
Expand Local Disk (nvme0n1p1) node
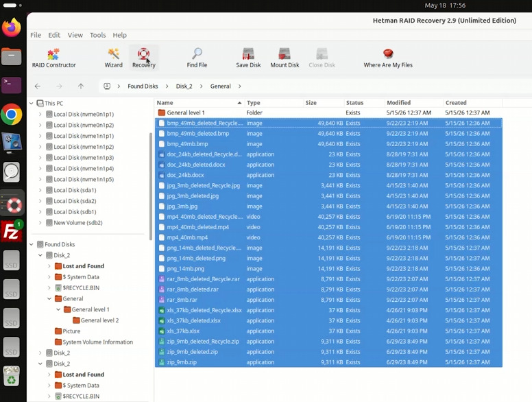click(40, 114)
